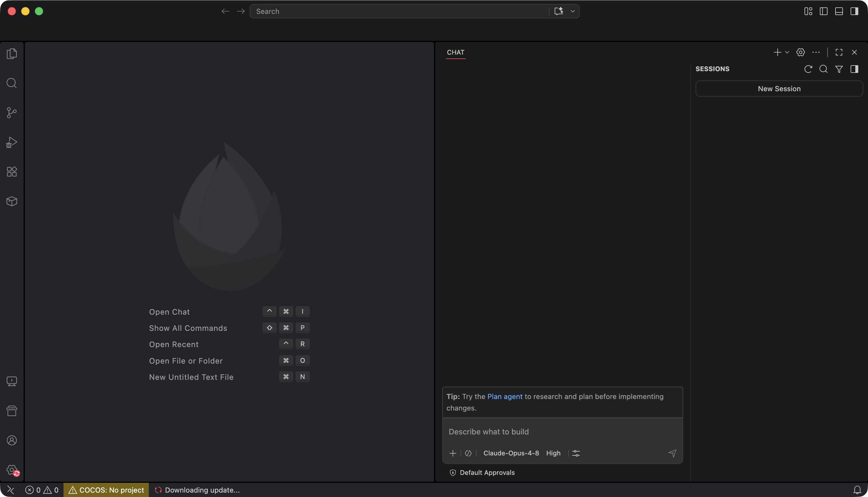Open the Search view in activity bar
This screenshot has height=497, width=868.
tap(12, 83)
